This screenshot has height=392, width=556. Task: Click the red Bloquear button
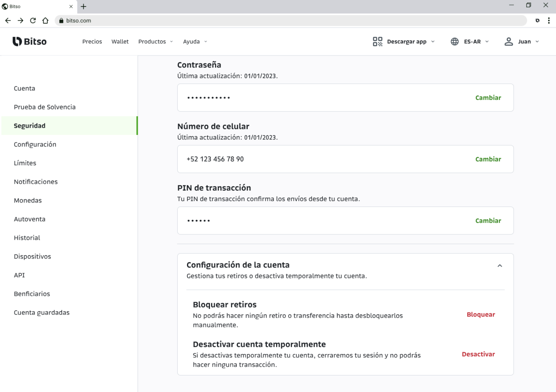[481, 314]
